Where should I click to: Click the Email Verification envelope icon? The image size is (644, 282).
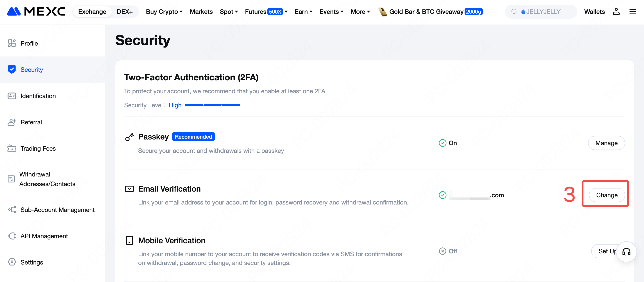[x=129, y=189]
